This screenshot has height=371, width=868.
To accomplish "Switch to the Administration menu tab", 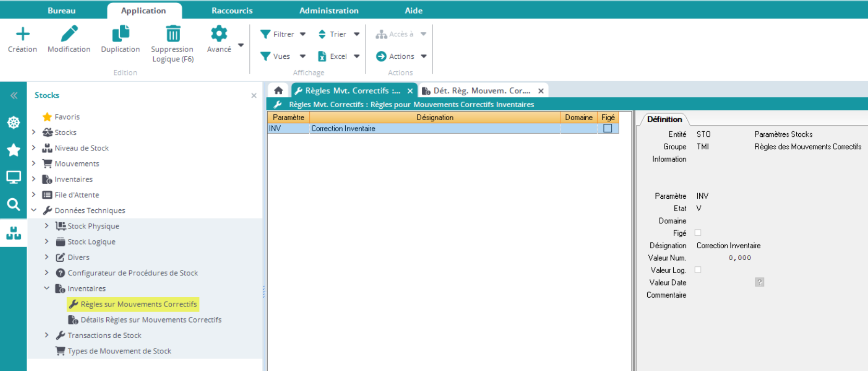I will tap(329, 10).
